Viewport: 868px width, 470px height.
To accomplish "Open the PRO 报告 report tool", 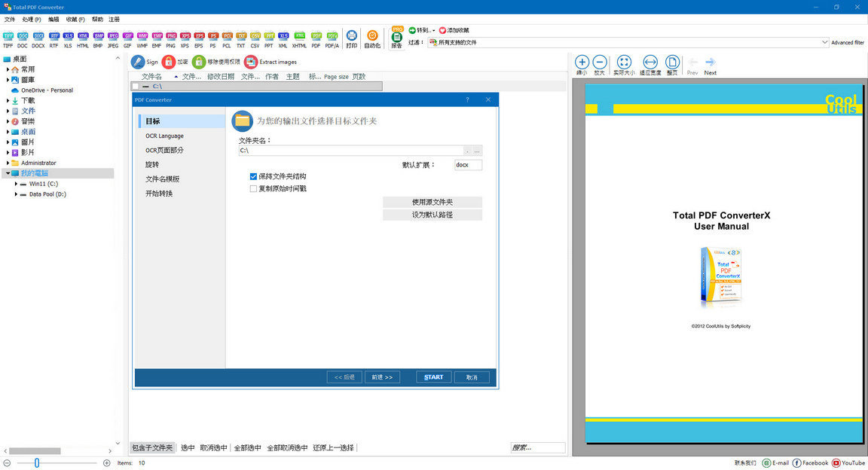I will 397,38.
